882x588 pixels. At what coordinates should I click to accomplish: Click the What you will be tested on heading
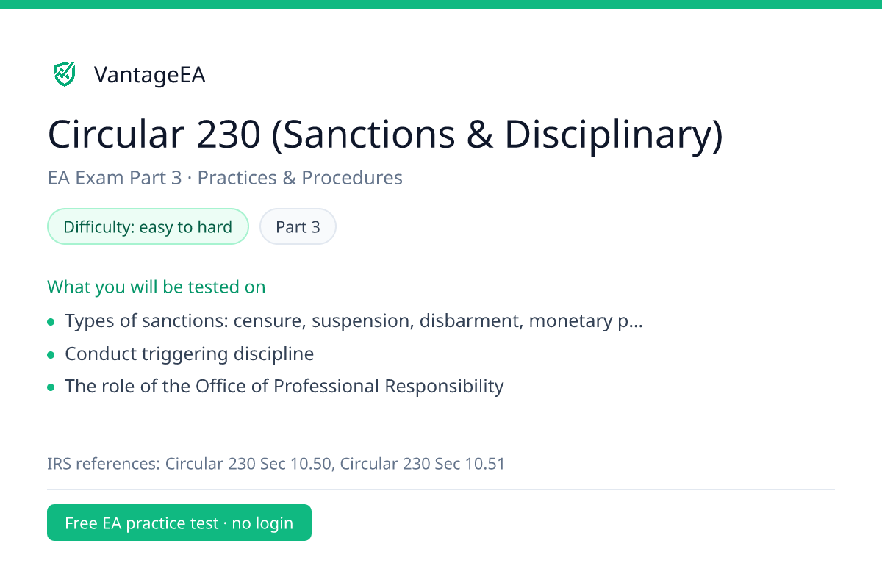pos(157,287)
